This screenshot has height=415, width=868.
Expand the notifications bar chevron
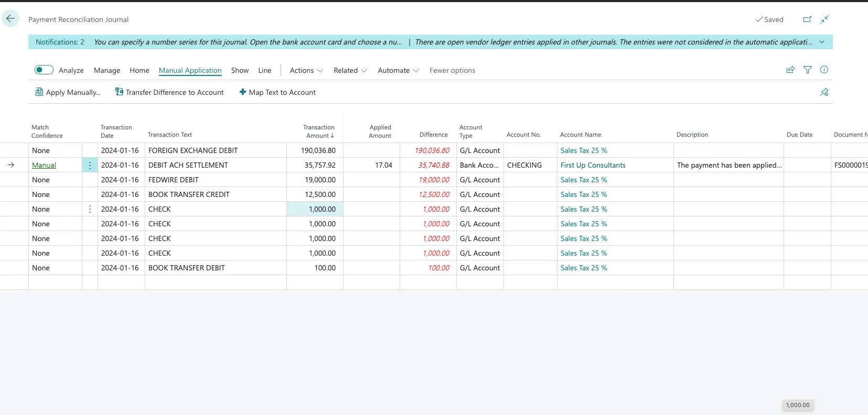coord(822,42)
